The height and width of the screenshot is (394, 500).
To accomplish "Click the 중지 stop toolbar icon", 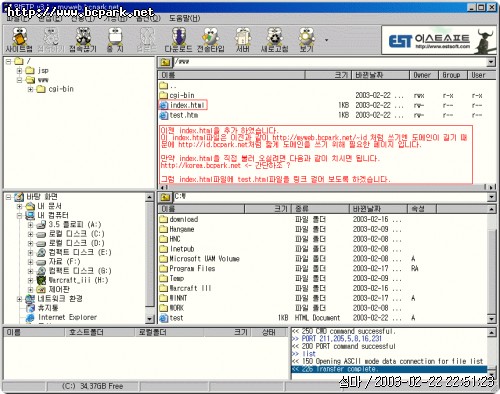I will pos(115,40).
